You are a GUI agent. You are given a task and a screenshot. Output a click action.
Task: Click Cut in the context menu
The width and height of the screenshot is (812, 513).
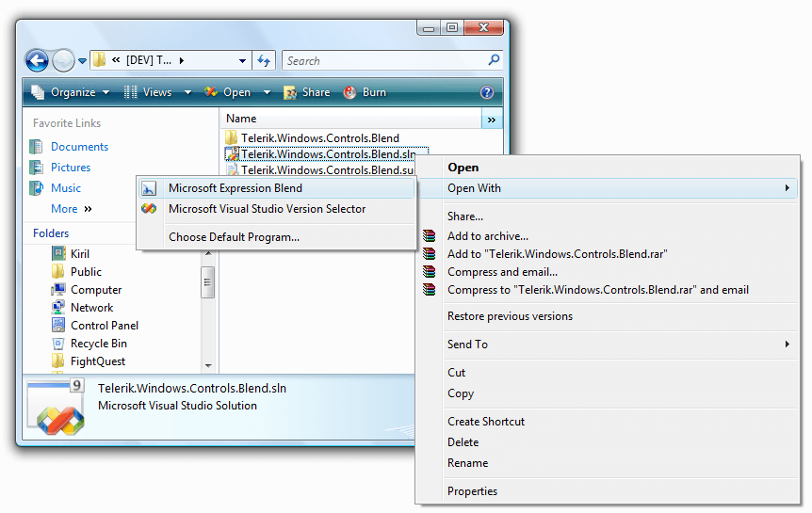pos(608,373)
